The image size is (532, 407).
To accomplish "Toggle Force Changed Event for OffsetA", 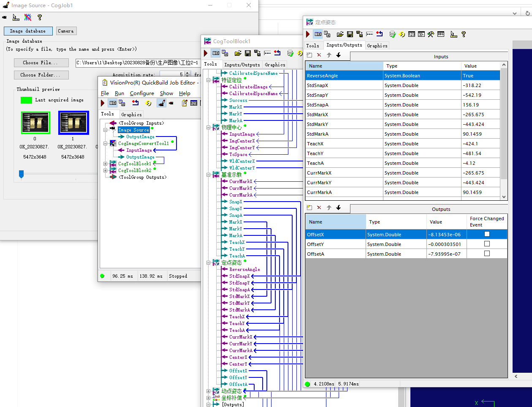I will (487, 254).
